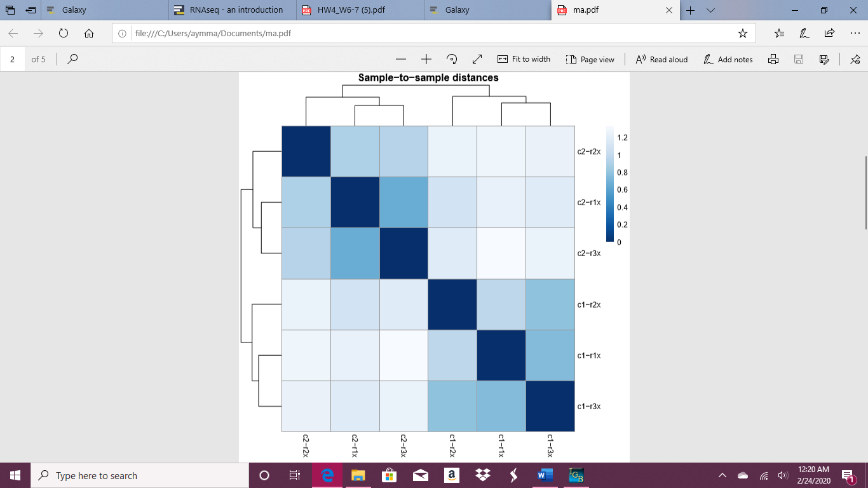868x488 pixels.
Task: Open the PDF search tool
Action: coord(72,59)
